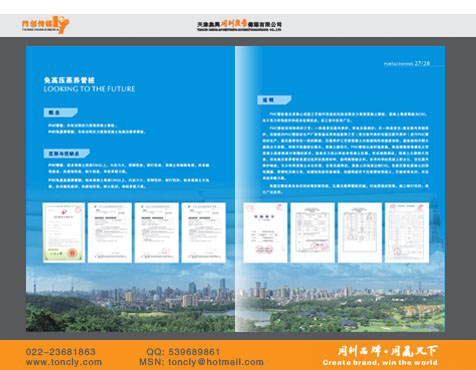
Task: Click the page number 27/28 label
Action: 422,63
